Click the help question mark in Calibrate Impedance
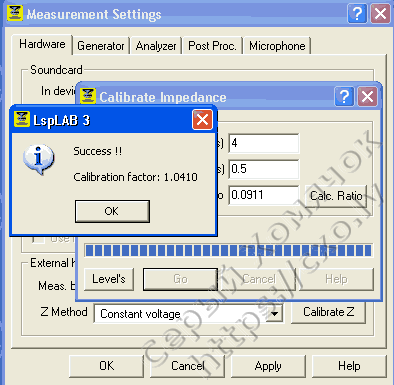 tap(344, 97)
